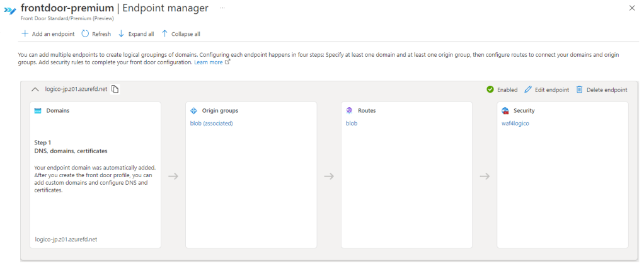This screenshot has width=644, height=273.
Task: Expand all endpoints
Action: click(x=135, y=34)
